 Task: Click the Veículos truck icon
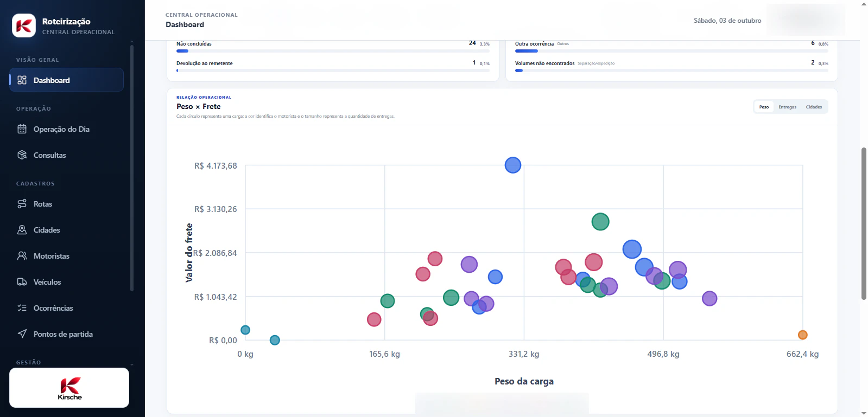coord(22,282)
